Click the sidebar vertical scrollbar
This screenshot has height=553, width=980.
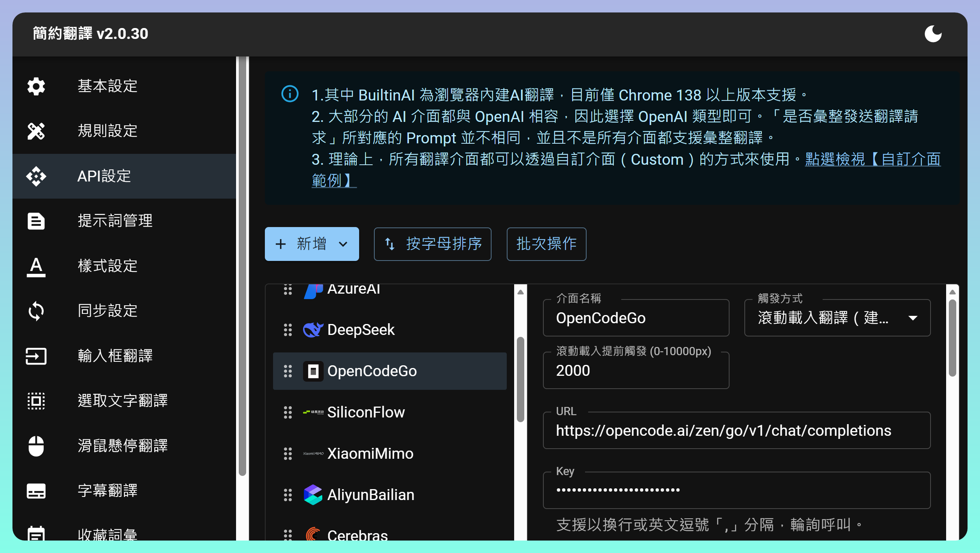point(242,266)
